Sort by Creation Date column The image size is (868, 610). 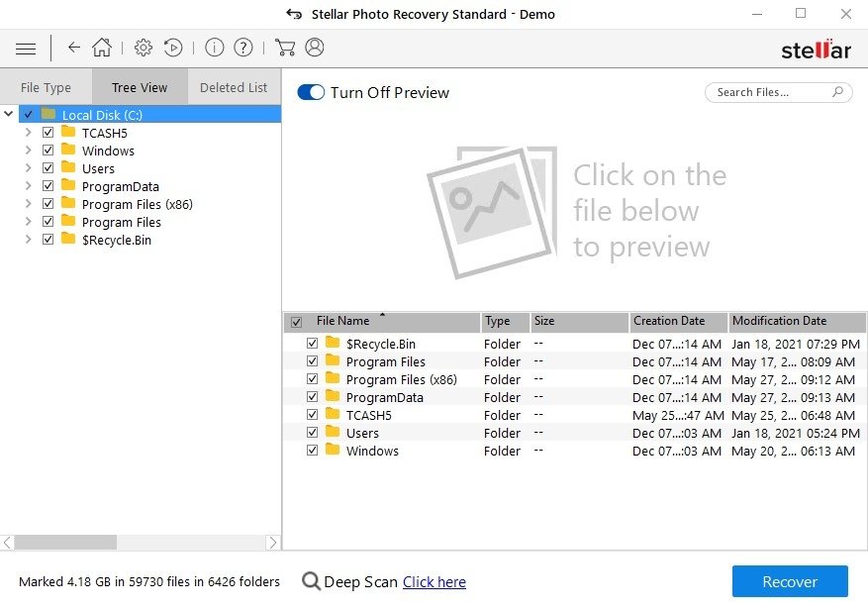coord(678,321)
